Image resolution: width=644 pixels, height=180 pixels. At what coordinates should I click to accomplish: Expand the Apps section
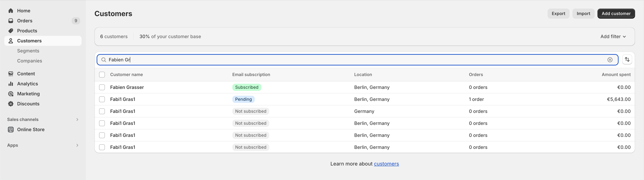[x=77, y=145]
